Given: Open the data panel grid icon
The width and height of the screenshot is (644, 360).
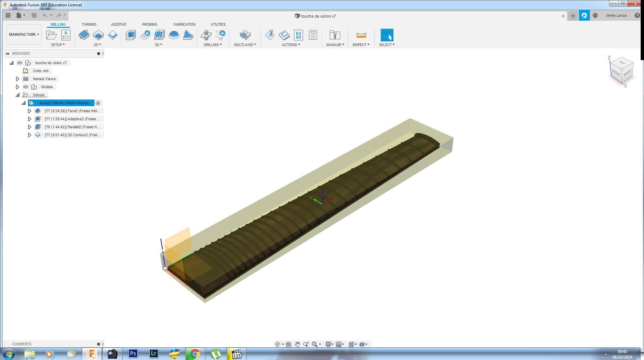Looking at the screenshot, I should point(8,15).
